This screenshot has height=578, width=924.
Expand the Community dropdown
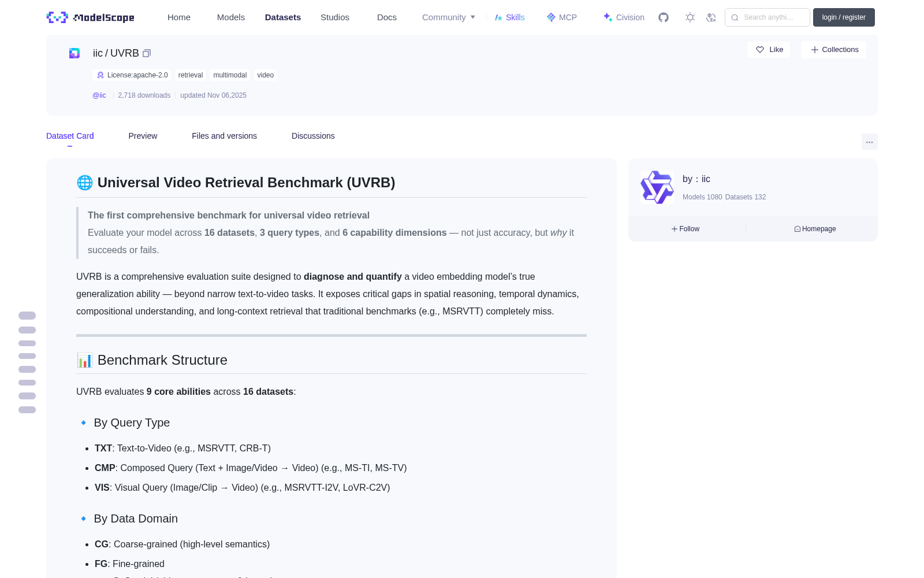tap(449, 17)
